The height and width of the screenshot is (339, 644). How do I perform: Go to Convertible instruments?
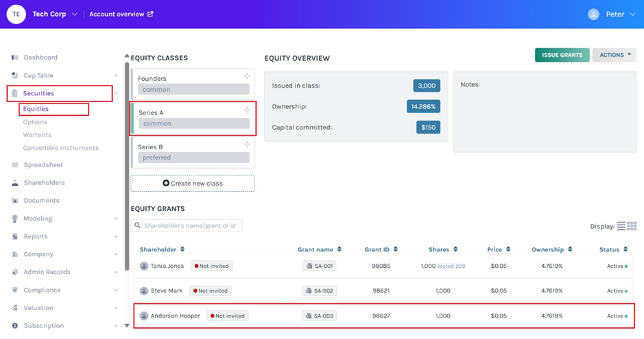(x=60, y=148)
